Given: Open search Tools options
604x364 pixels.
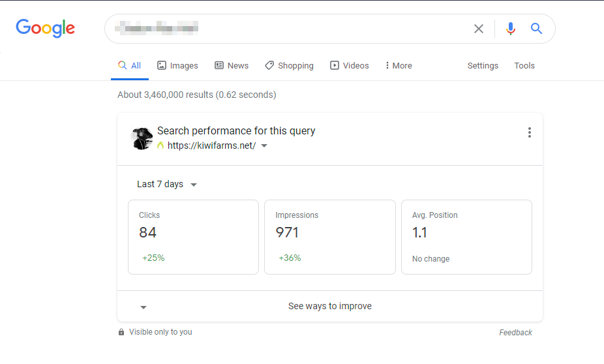Looking at the screenshot, I should (524, 65).
